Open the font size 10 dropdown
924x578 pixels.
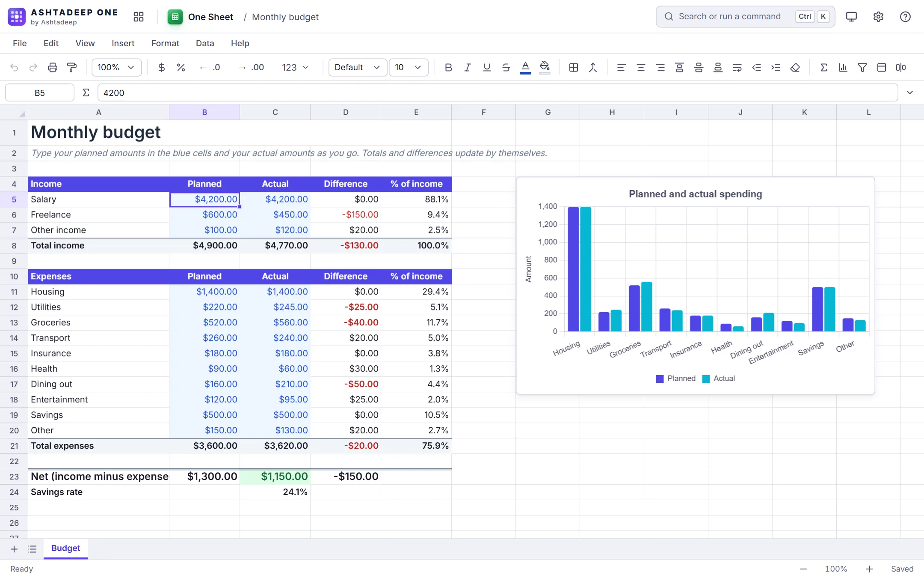click(409, 67)
